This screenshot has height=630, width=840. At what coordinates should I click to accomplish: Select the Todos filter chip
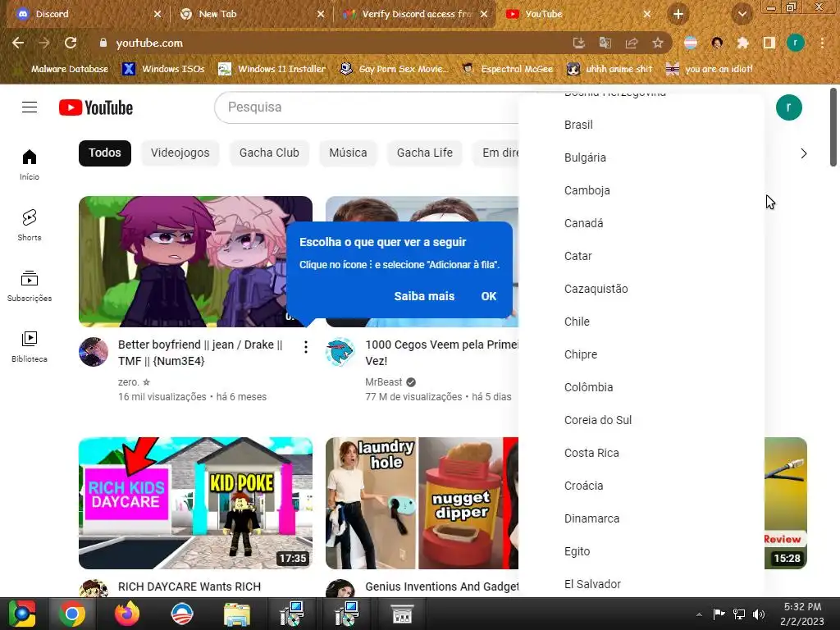[x=105, y=153]
